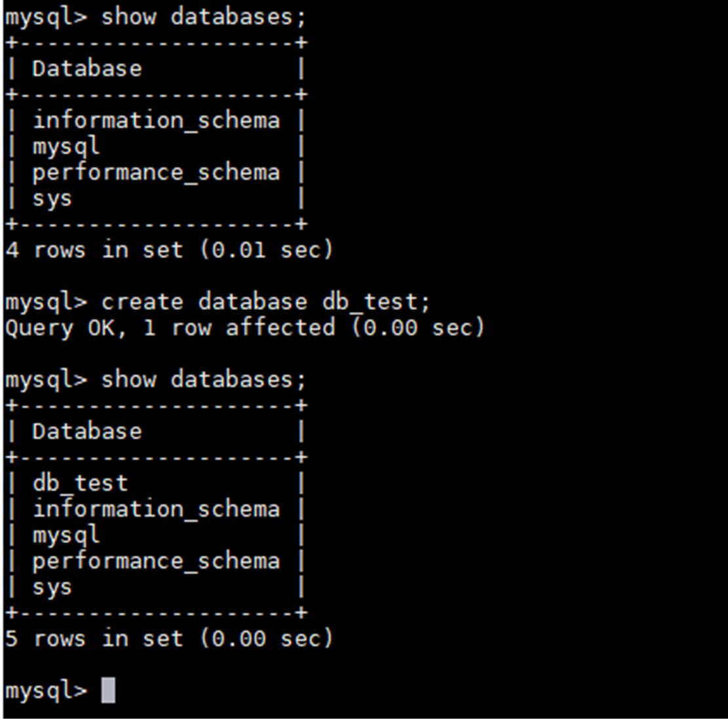
Task: Select performance_schema in the five-row database table
Action: click(156, 561)
